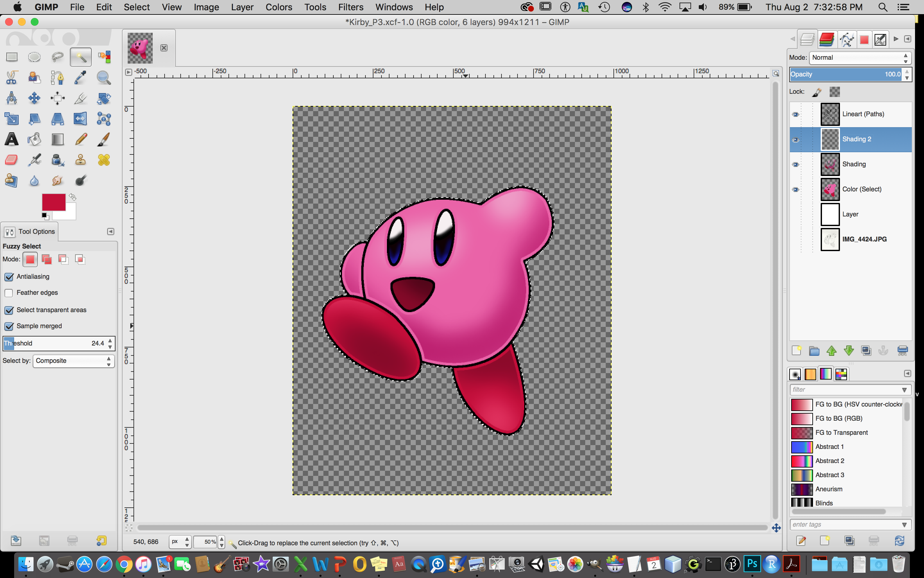Toggle visibility of the Shading layer
924x578 pixels.
click(x=796, y=164)
